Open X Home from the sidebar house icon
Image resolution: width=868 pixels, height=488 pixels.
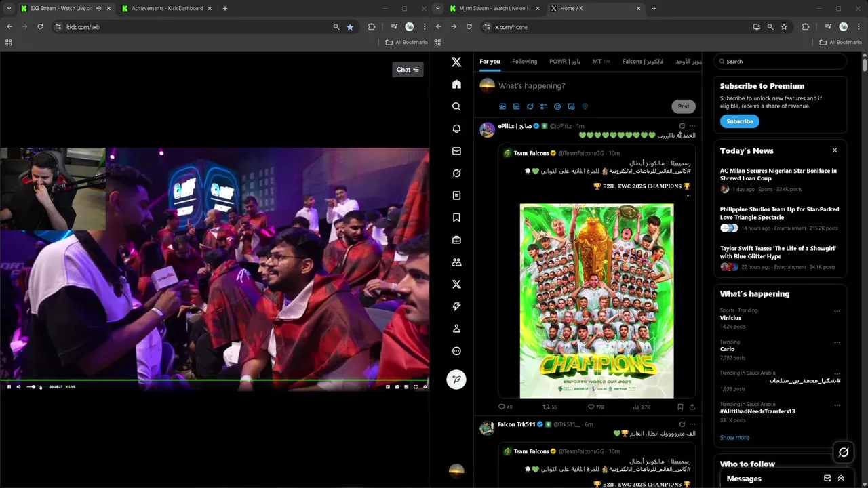(x=456, y=84)
